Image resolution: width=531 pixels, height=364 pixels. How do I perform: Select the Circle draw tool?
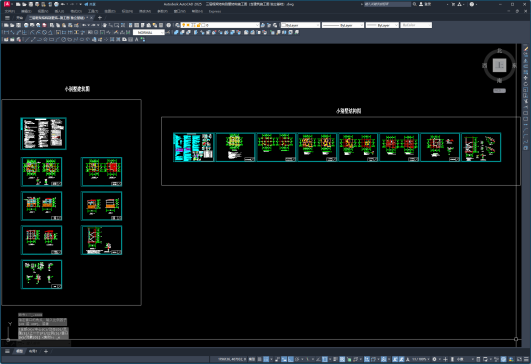coord(64,40)
